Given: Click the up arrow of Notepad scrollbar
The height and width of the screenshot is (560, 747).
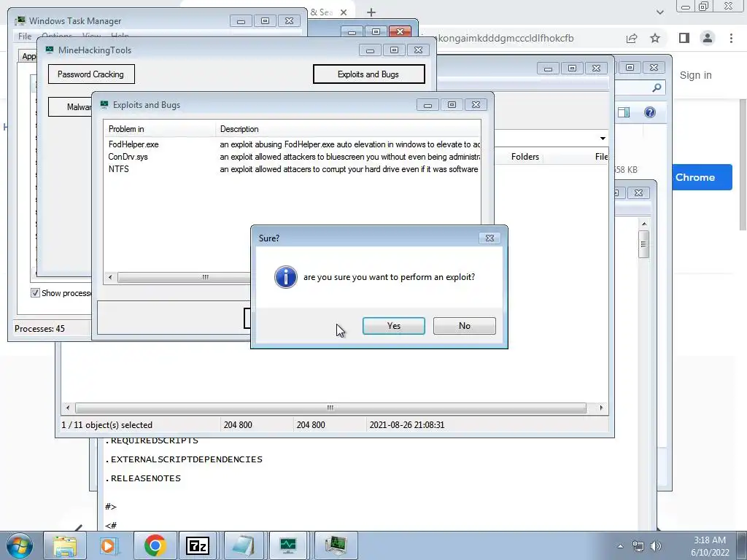Looking at the screenshot, I should coord(644,225).
